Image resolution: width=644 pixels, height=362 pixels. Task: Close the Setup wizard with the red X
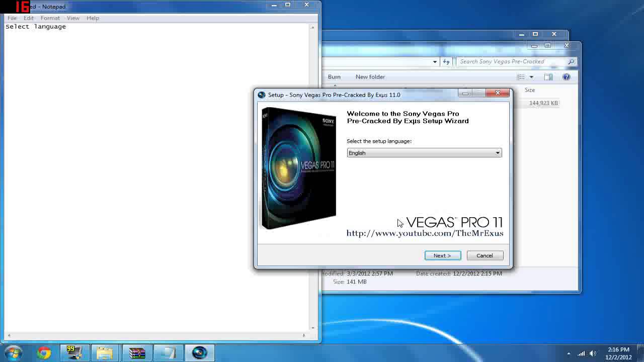[498, 93]
